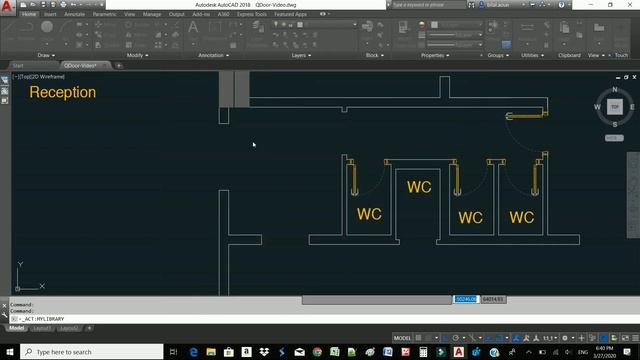Expand the Layers panel dropdown
The image size is (640, 360).
tap(301, 55)
